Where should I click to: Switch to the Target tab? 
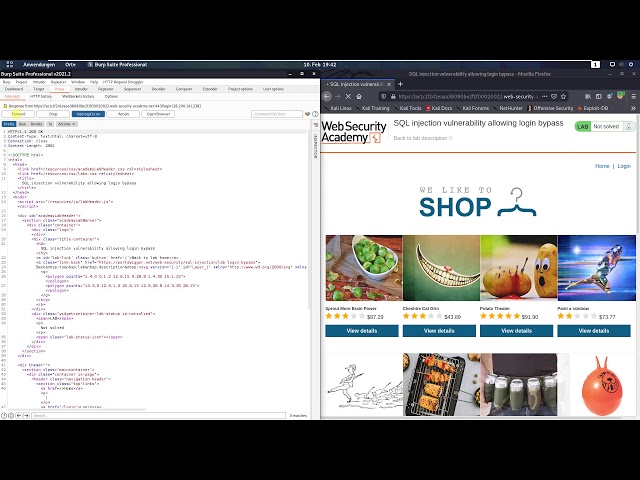(x=39, y=89)
